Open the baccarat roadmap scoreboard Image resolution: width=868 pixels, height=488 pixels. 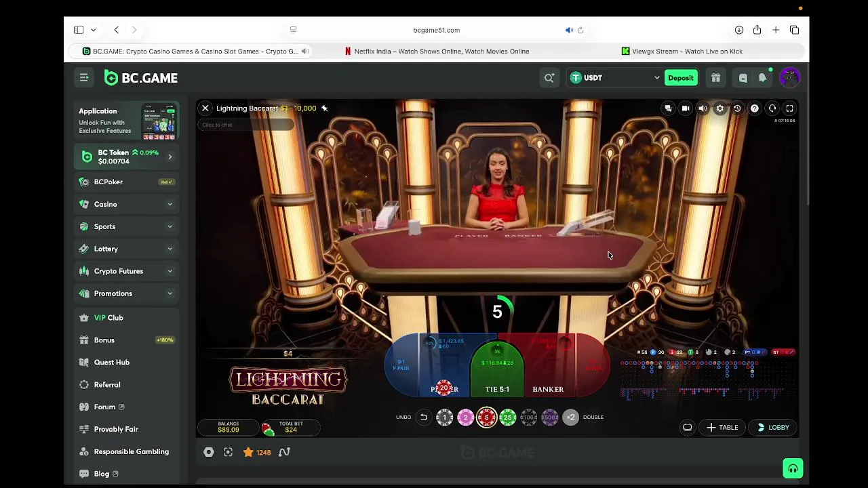(707, 374)
